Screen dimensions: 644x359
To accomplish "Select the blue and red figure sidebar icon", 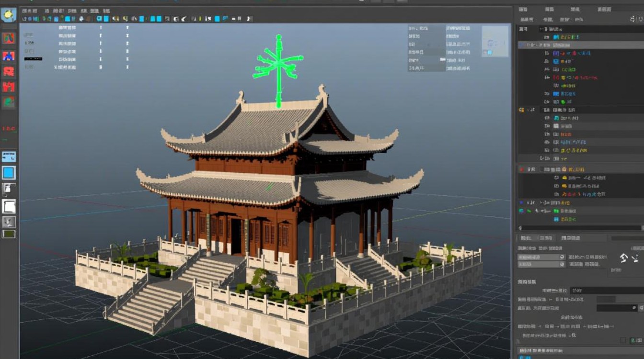I will [9, 56].
